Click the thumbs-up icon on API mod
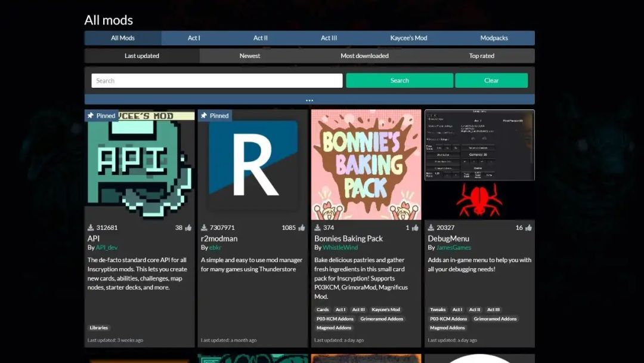 188,227
